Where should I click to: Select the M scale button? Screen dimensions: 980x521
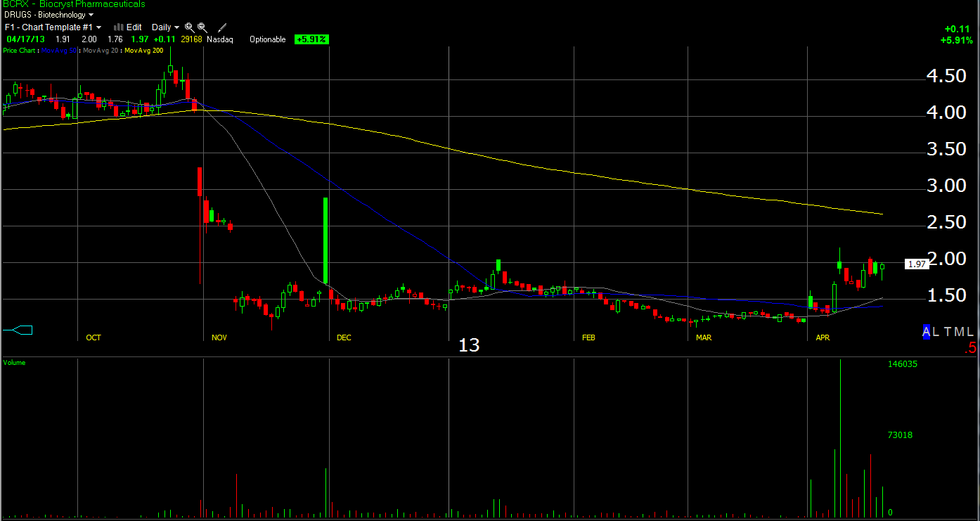(x=958, y=332)
